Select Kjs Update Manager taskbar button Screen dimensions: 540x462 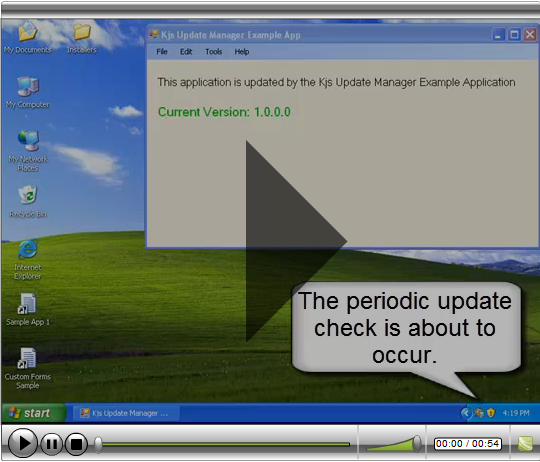126,413
